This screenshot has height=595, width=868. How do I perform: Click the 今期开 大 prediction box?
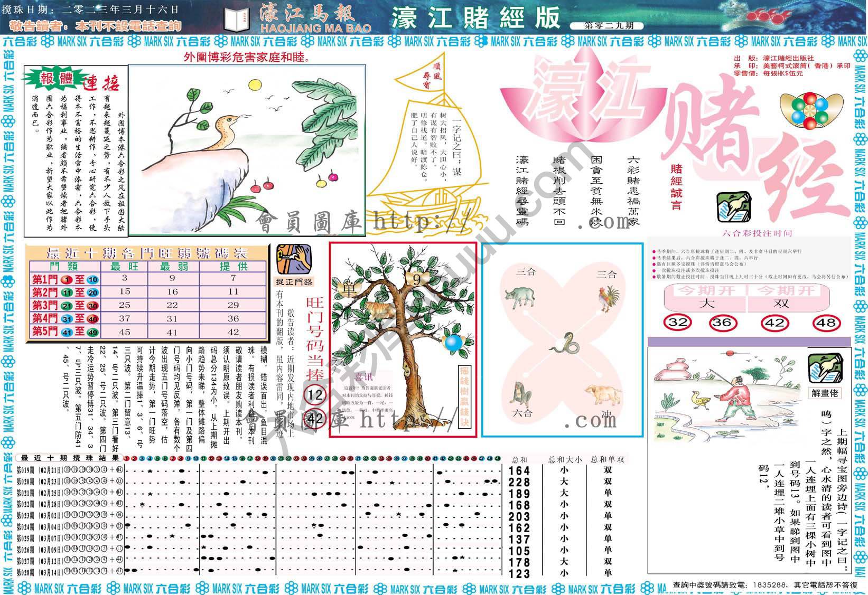pyautogui.click(x=706, y=297)
